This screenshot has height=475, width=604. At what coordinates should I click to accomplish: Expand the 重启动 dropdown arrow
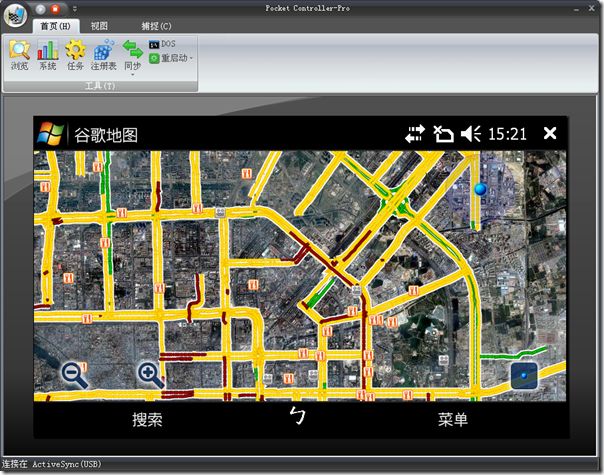(191, 58)
